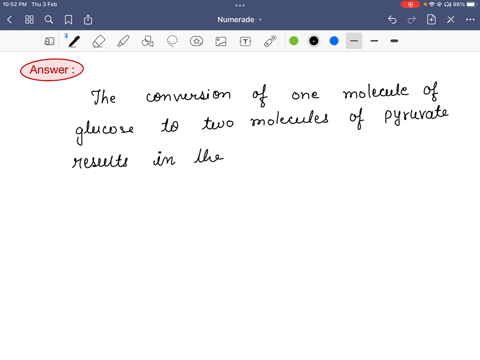
Task: Add a new page
Action: [431, 20]
